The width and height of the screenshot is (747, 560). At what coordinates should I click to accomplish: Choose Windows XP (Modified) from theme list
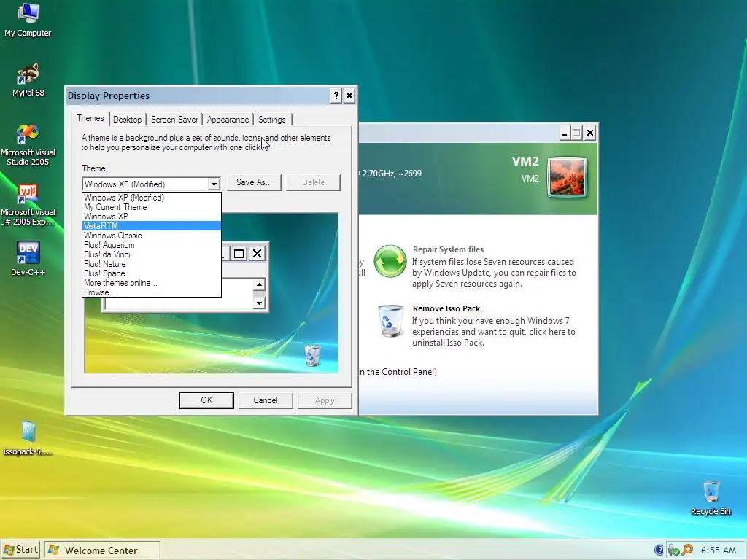(x=152, y=197)
